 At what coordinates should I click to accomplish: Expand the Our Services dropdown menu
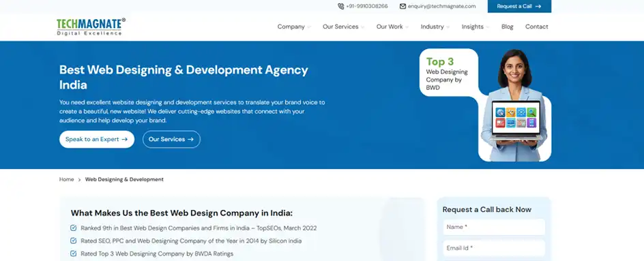[343, 27]
